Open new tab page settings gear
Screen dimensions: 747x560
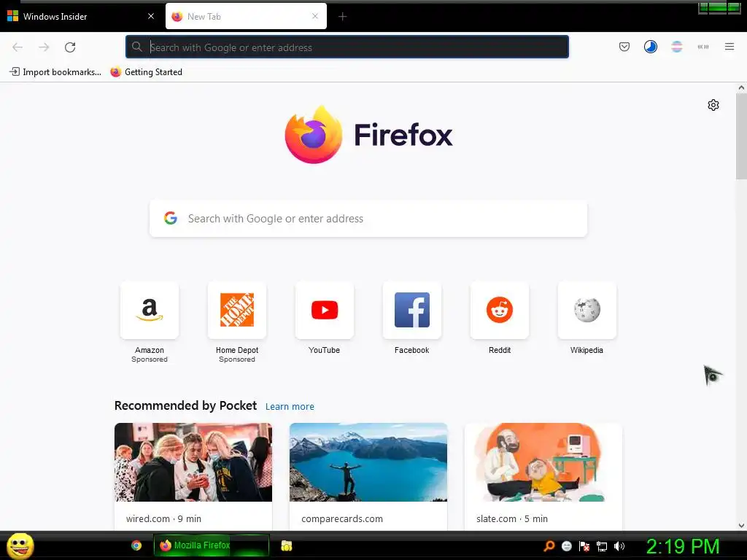(x=713, y=105)
